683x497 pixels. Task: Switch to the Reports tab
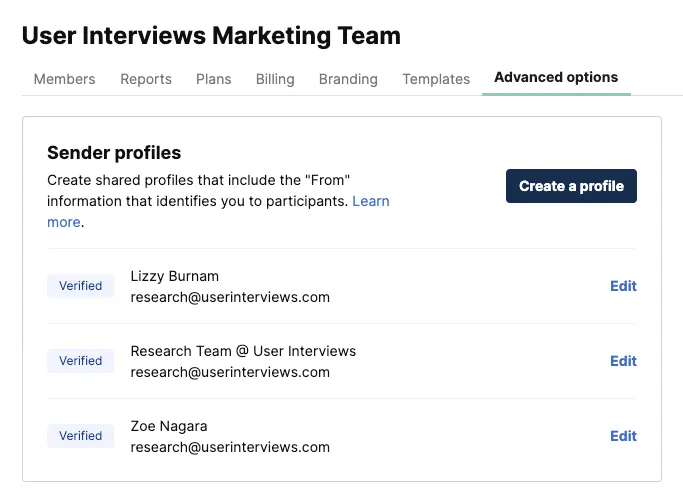pyautogui.click(x=146, y=79)
